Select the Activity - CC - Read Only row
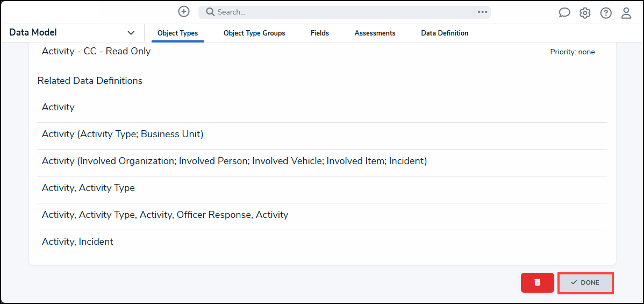Screen dimensions: 644x304 click(x=96, y=52)
